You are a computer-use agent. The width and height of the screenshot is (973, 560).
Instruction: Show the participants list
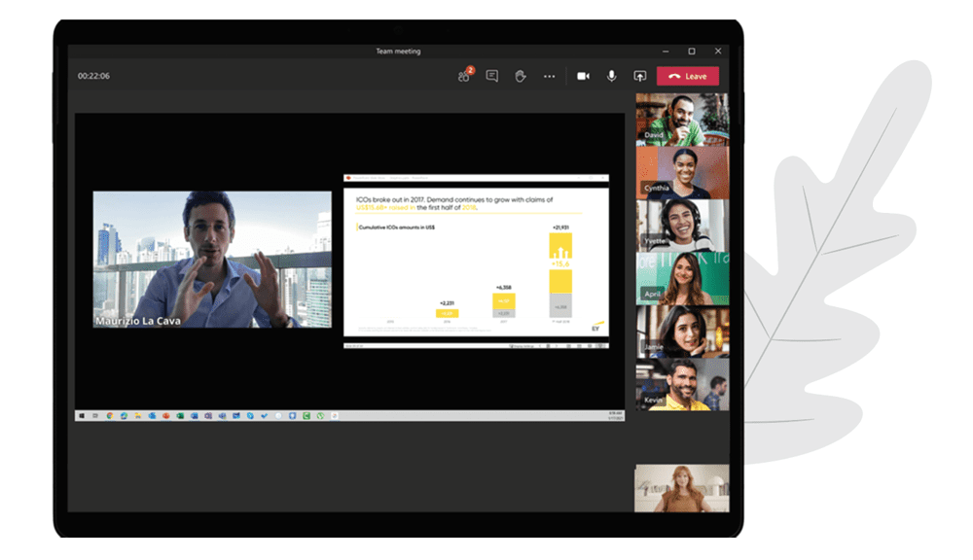coord(464,76)
